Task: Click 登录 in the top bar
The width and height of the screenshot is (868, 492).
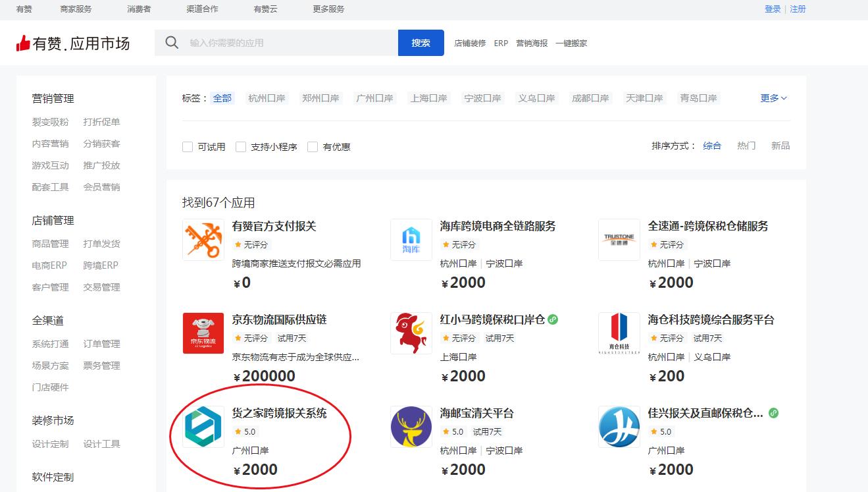Action: 773,9
